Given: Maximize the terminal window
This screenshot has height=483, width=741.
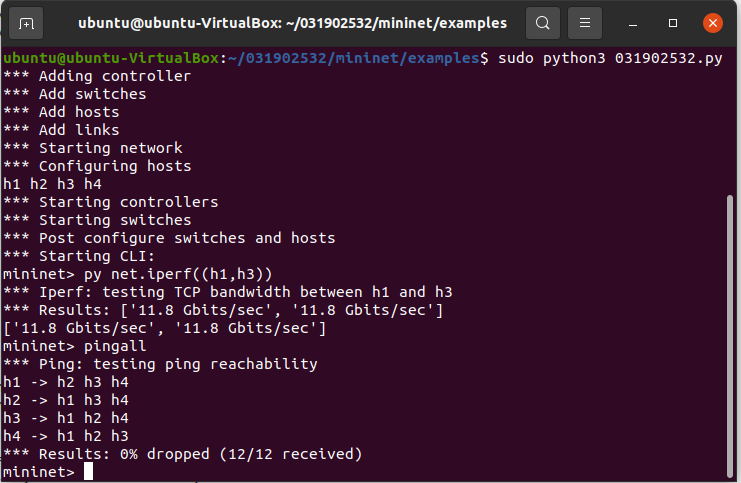Looking at the screenshot, I should pyautogui.click(x=673, y=23).
